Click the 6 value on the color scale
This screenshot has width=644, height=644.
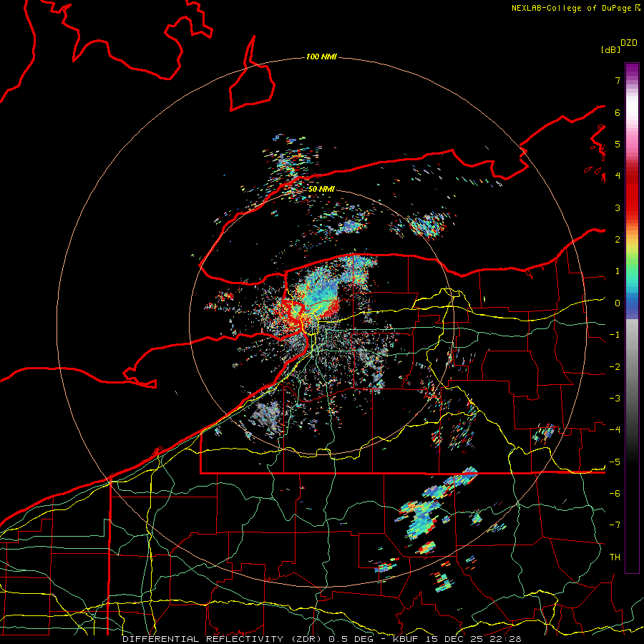(618, 112)
